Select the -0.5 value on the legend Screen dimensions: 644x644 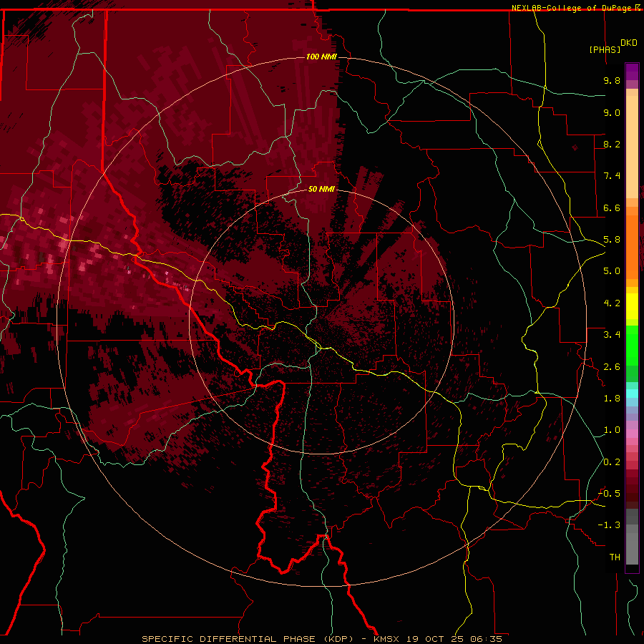point(609,494)
